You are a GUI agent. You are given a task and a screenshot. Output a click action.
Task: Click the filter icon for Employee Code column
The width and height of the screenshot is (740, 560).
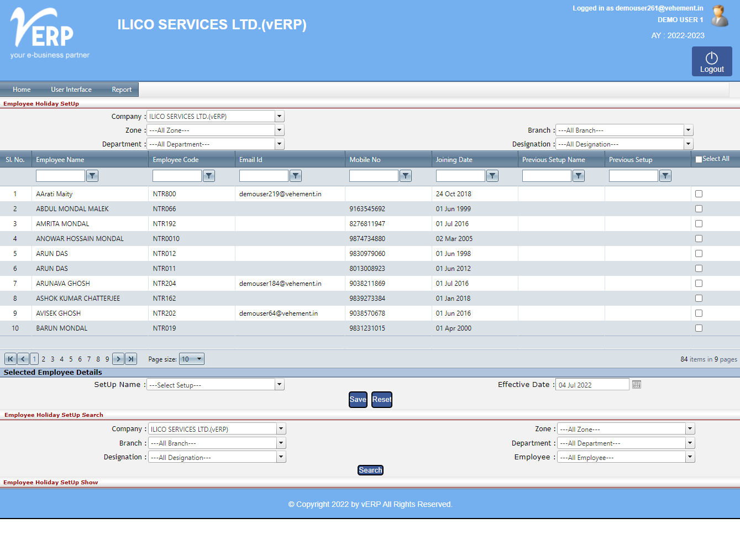point(209,176)
